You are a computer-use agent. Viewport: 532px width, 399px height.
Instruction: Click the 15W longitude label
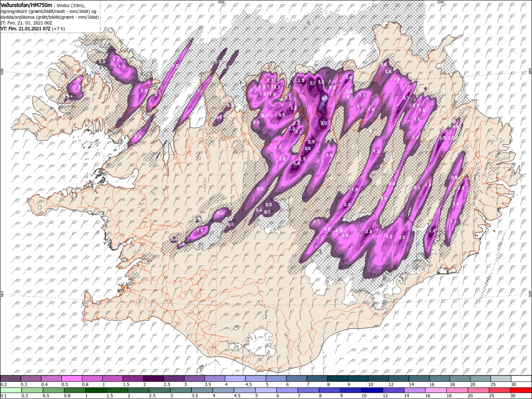point(440,2)
